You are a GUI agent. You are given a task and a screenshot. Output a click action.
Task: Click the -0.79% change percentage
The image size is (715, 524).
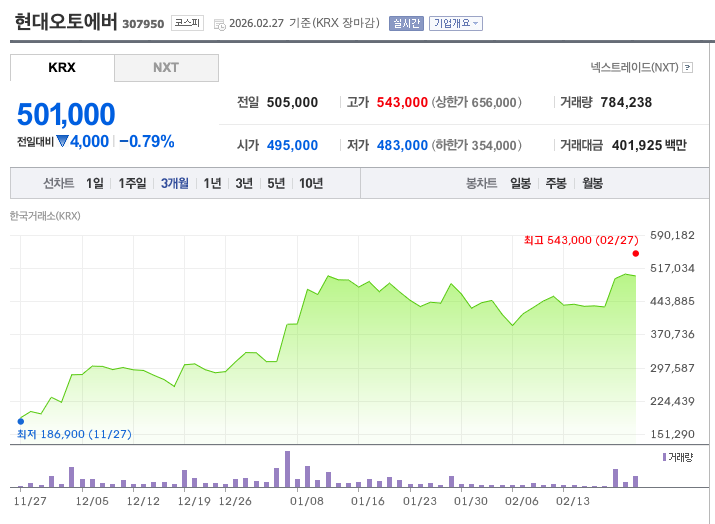pos(147,141)
